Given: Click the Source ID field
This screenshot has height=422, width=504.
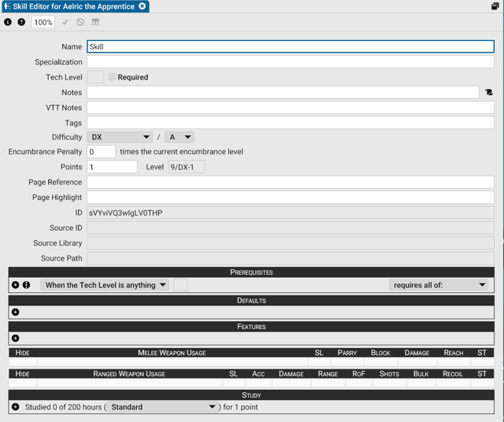Looking at the screenshot, I should pyautogui.click(x=291, y=228).
